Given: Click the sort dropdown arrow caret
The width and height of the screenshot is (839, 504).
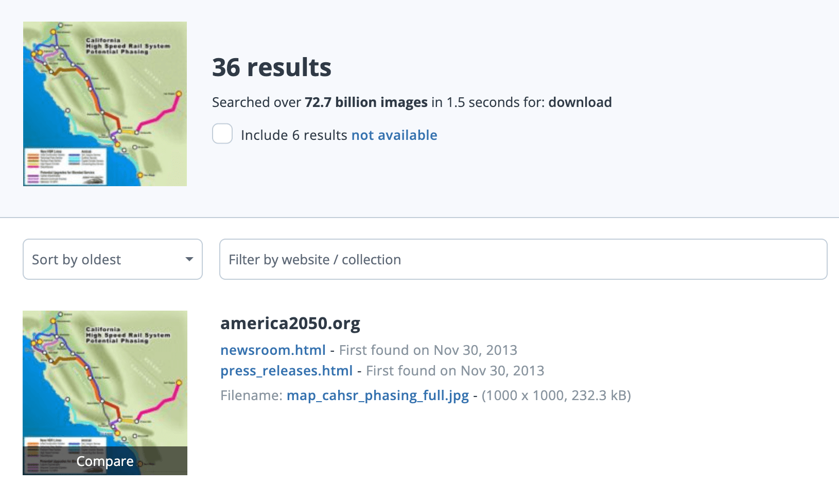Looking at the screenshot, I should click(189, 259).
